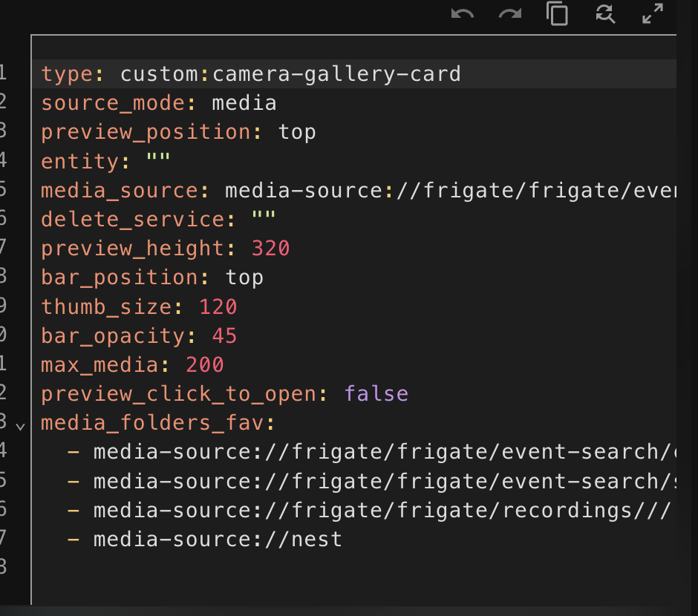Click the preview_position value 'top'

tap(297, 132)
